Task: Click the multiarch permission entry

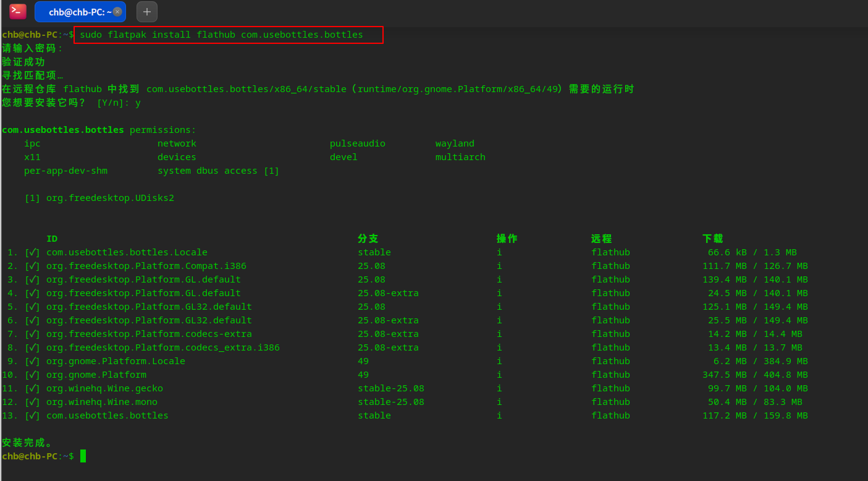Action: coord(460,157)
